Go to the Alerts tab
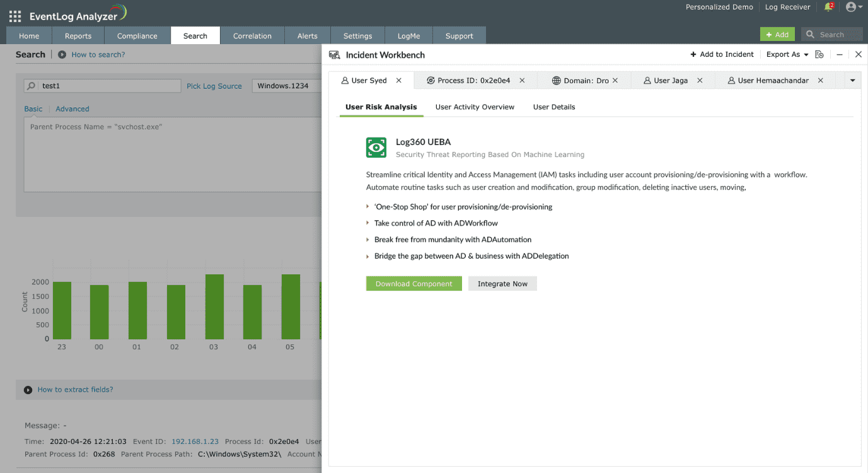 point(308,36)
